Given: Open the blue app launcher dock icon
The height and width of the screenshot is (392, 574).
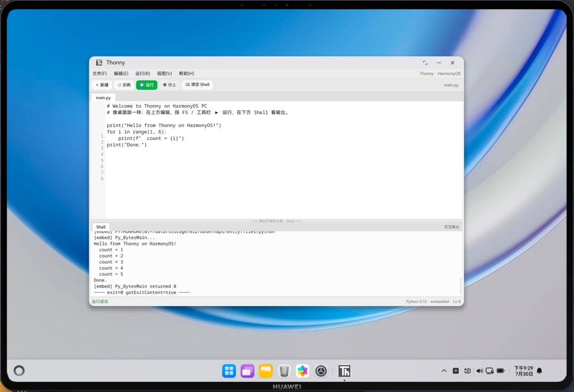Looking at the screenshot, I should (229, 371).
